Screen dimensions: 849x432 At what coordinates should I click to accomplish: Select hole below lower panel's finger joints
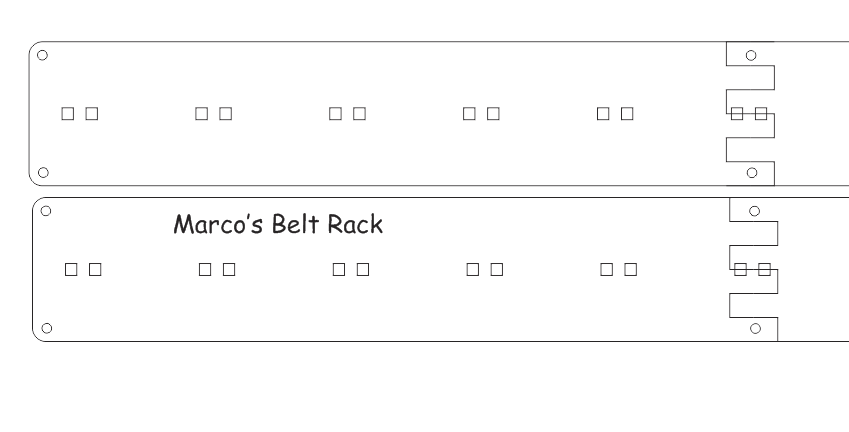click(x=755, y=329)
